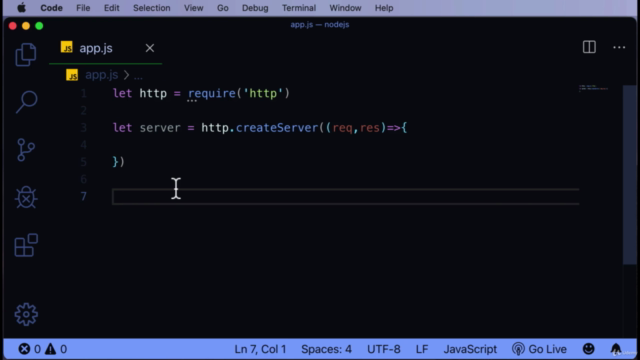Viewport: 640px width, 360px height.
Task: Open the View menu
Action: (x=193, y=8)
